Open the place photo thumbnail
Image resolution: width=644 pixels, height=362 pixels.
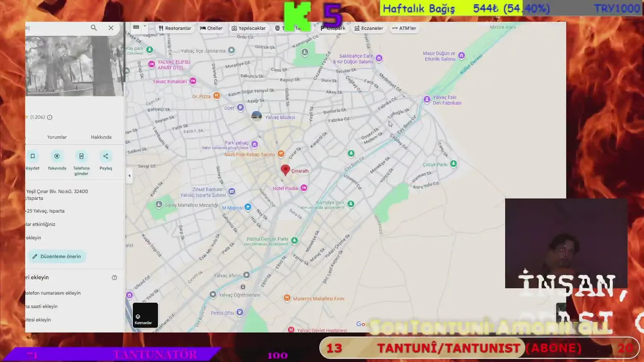pyautogui.click(x=74, y=66)
